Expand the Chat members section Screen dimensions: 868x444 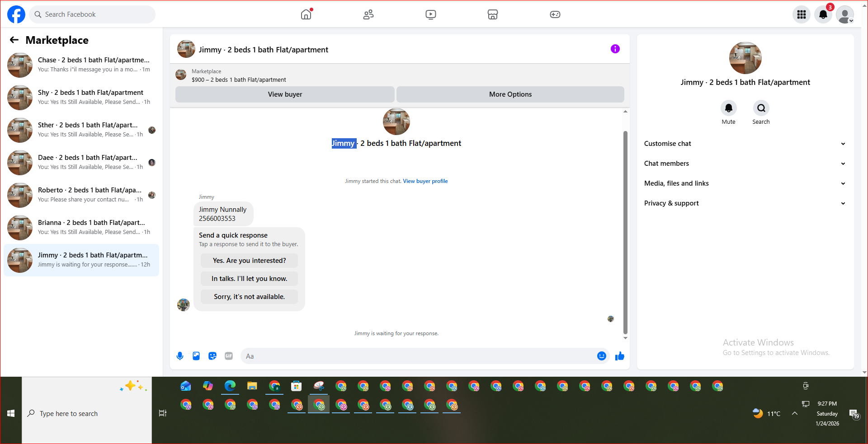(745, 164)
